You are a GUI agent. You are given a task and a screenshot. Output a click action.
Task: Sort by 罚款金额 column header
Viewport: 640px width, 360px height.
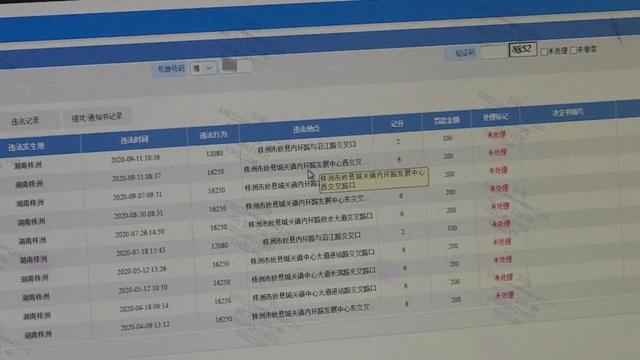pyautogui.click(x=446, y=120)
